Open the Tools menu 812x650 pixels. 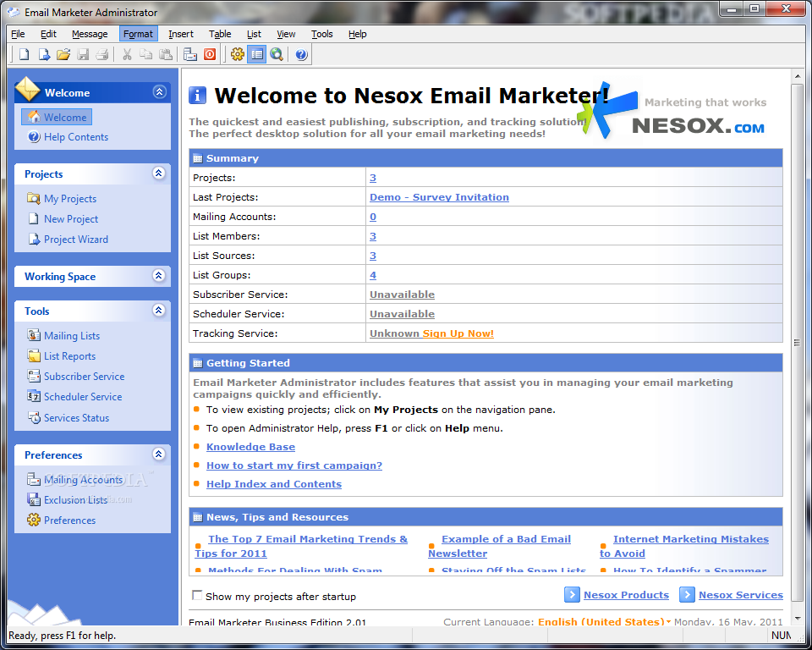(321, 34)
